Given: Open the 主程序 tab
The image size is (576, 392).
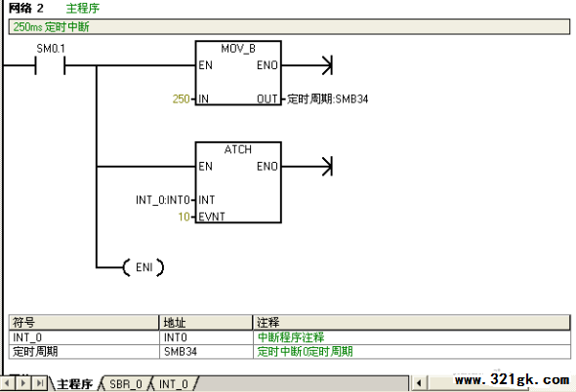Looking at the screenshot, I should coord(74,384).
